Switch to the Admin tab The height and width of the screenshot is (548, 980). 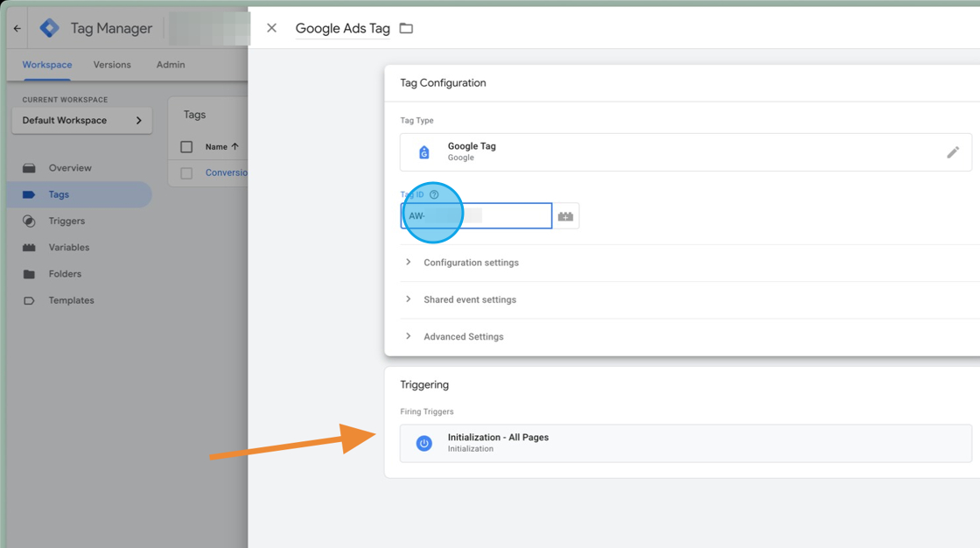(171, 65)
